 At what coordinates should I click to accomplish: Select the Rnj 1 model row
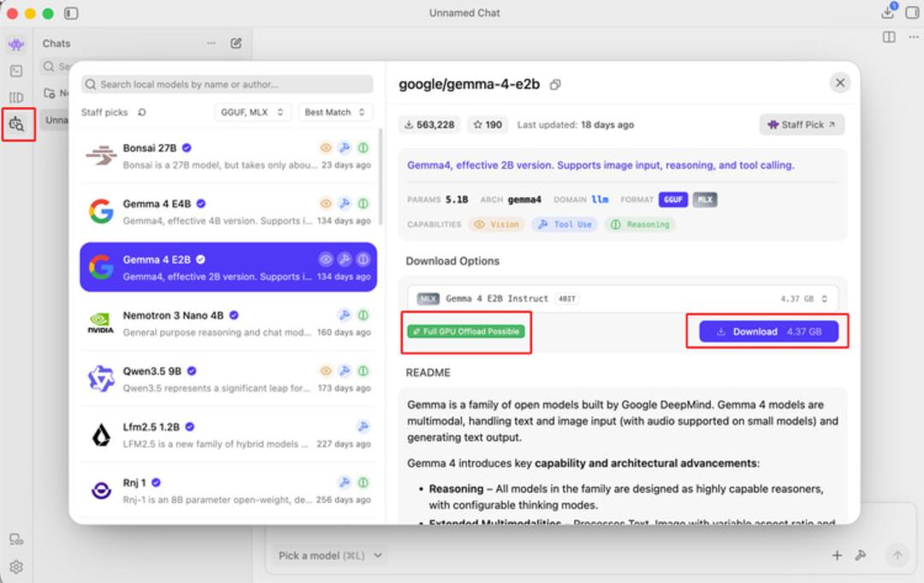point(228,491)
